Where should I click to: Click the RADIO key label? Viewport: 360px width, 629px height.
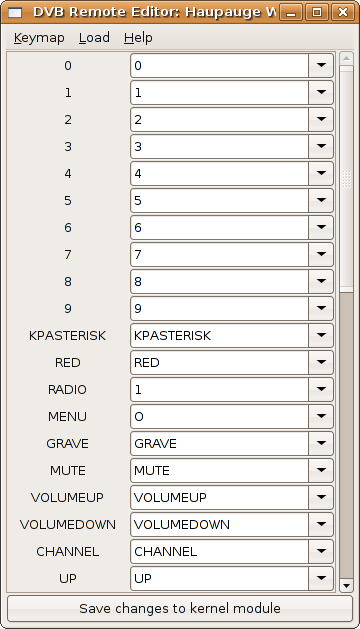67,390
